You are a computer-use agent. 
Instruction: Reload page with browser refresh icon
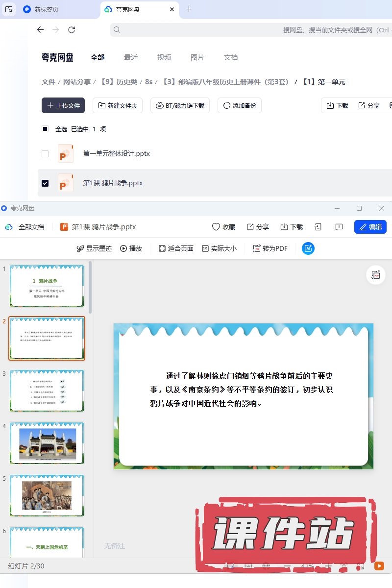(x=72, y=30)
